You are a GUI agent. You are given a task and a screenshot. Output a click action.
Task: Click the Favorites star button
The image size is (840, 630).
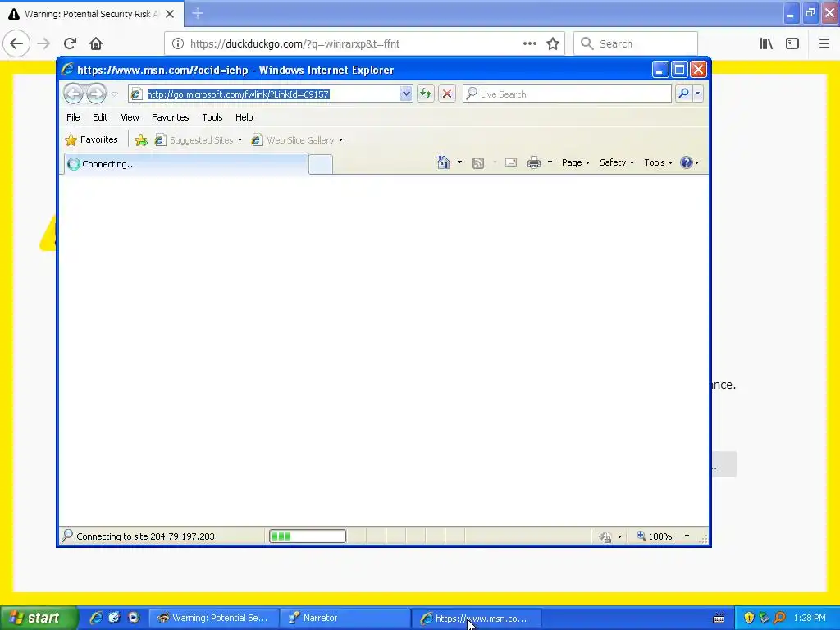[91, 139]
